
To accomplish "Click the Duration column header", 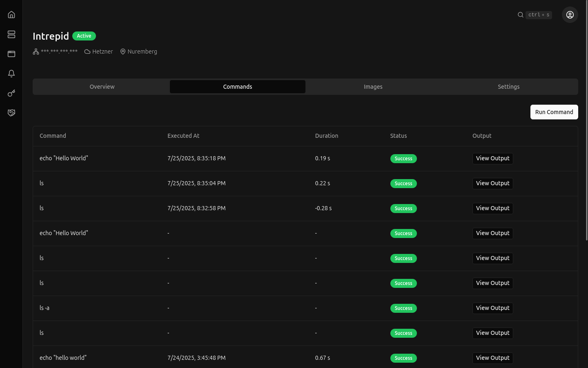I will coord(327,136).
